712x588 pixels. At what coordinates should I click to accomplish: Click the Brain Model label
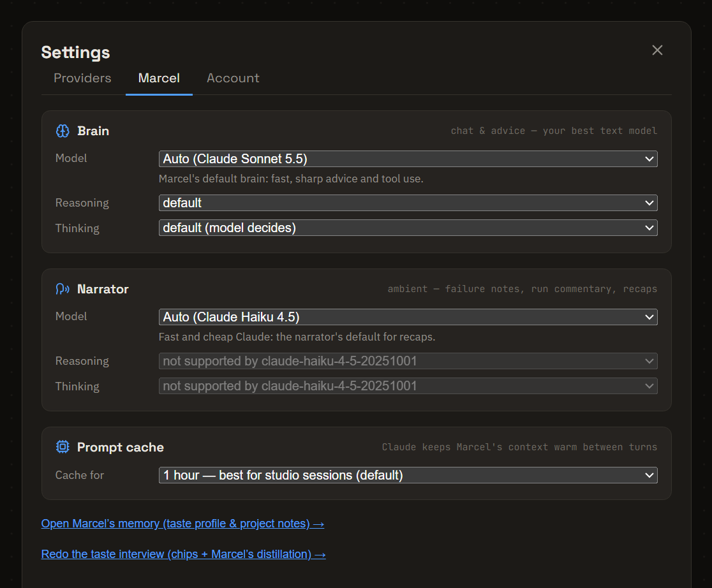click(71, 158)
